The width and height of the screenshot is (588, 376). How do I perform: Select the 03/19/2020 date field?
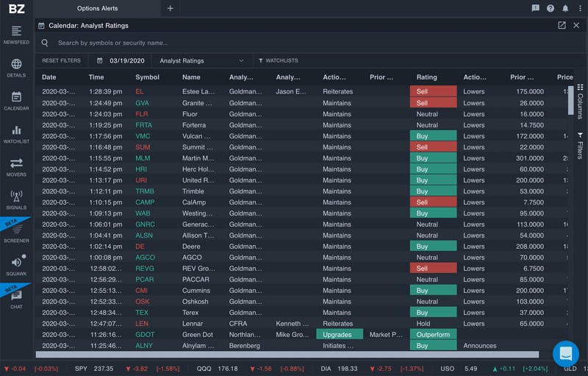(x=126, y=60)
